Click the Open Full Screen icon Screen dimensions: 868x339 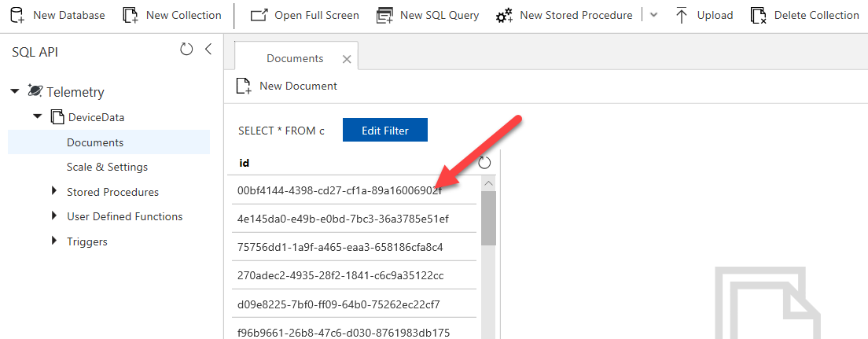pyautogui.click(x=259, y=15)
